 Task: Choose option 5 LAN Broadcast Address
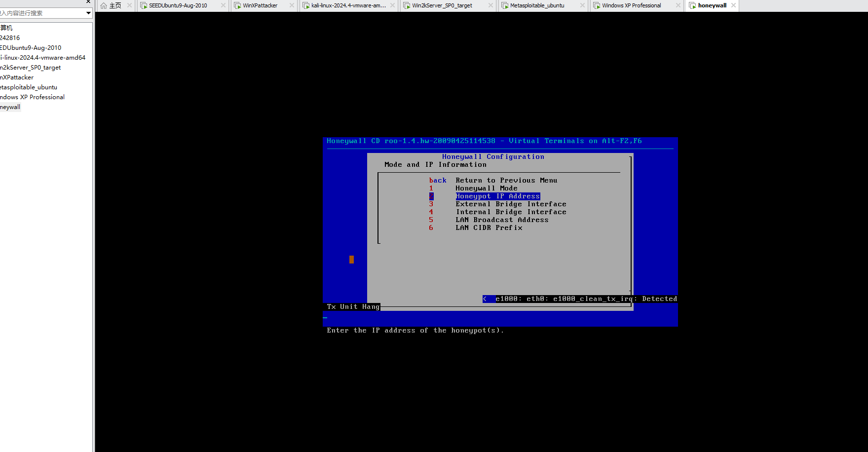(x=489, y=220)
